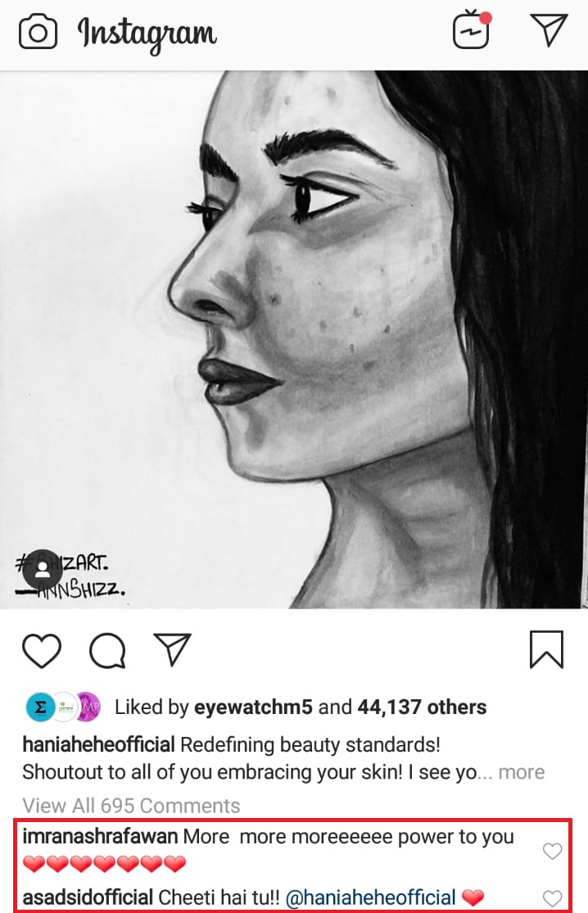Open the camera icon in header
This screenshot has width=588, height=913.
click(x=38, y=32)
